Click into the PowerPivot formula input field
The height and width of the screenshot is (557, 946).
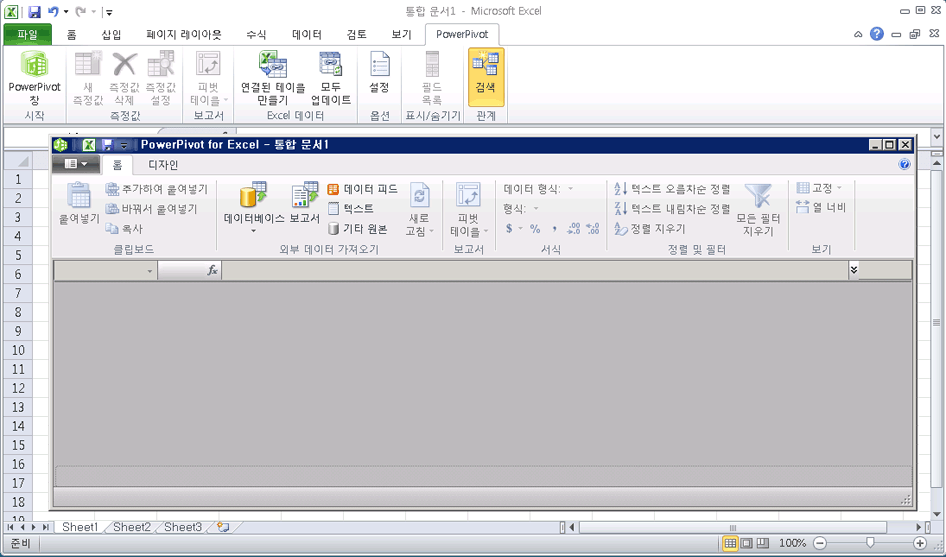535,270
